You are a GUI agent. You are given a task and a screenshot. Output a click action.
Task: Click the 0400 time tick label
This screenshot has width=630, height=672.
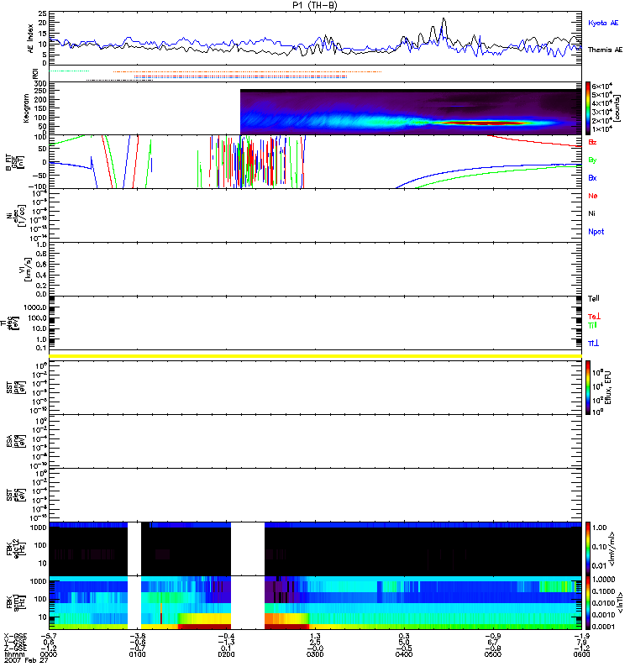pyautogui.click(x=404, y=654)
